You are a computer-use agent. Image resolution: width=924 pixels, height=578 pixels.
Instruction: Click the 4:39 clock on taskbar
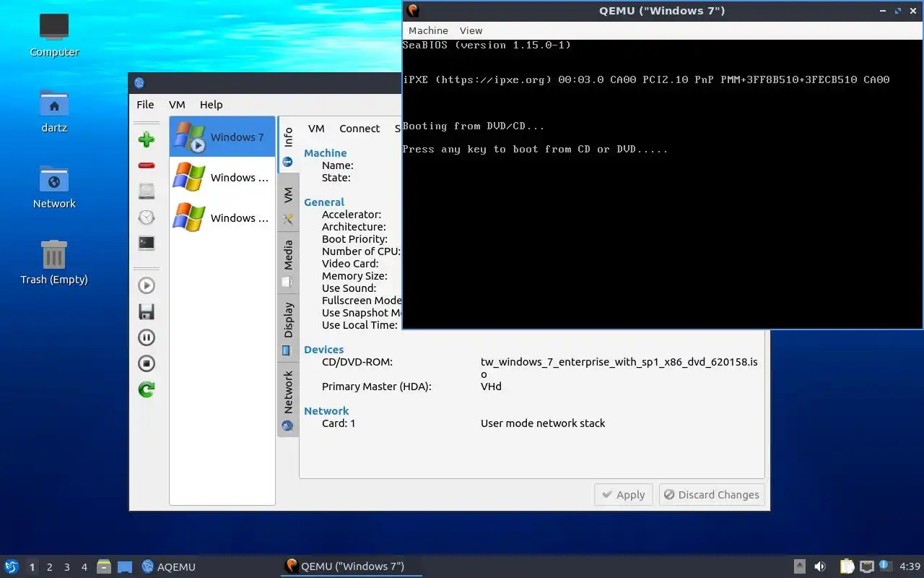(x=910, y=566)
